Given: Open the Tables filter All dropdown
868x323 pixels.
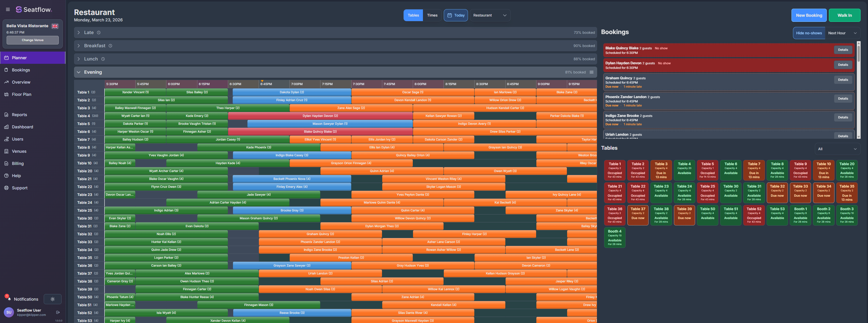Looking at the screenshot, I should pyautogui.click(x=837, y=149).
